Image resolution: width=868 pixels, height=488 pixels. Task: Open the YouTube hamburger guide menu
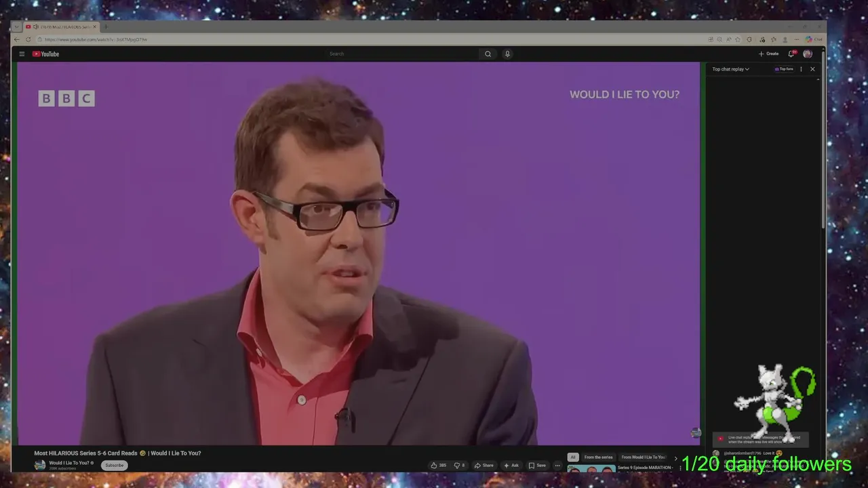coord(22,54)
